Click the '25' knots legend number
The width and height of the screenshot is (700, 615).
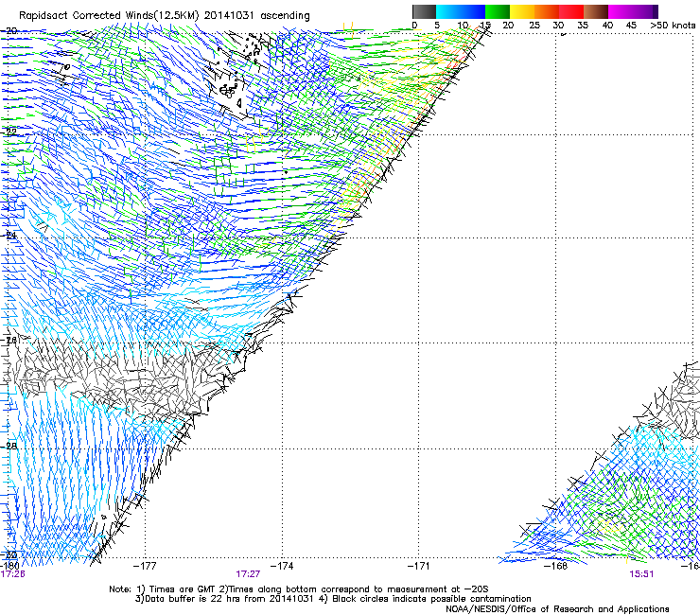tap(534, 26)
